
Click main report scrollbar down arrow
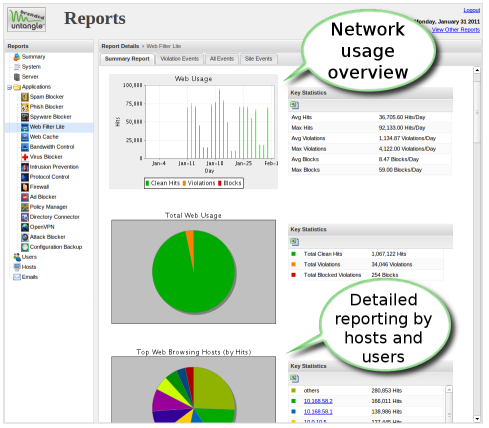tap(477, 419)
